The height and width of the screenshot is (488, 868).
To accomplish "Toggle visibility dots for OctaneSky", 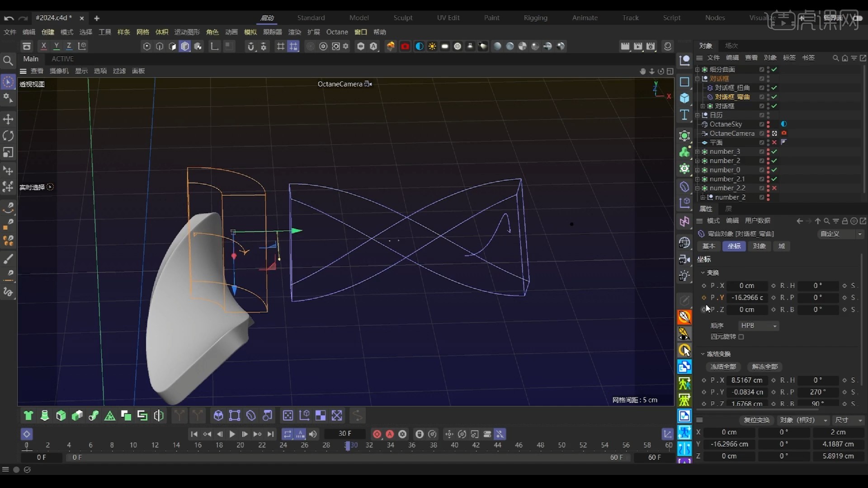I will coord(768,124).
